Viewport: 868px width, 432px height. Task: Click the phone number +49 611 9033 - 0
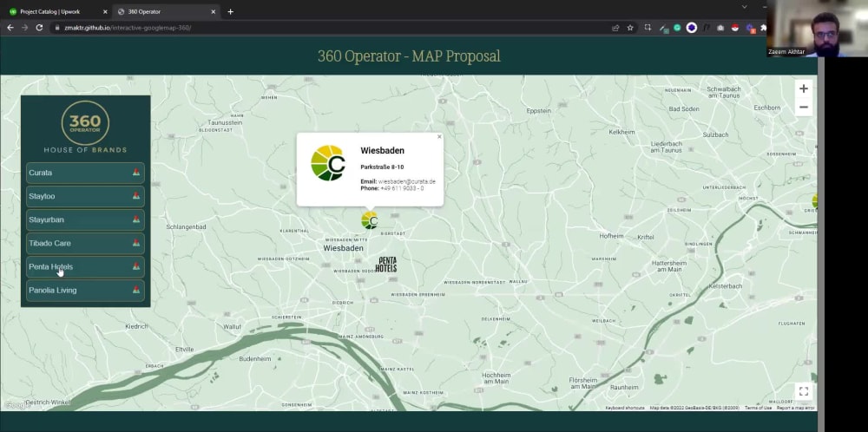pos(402,188)
